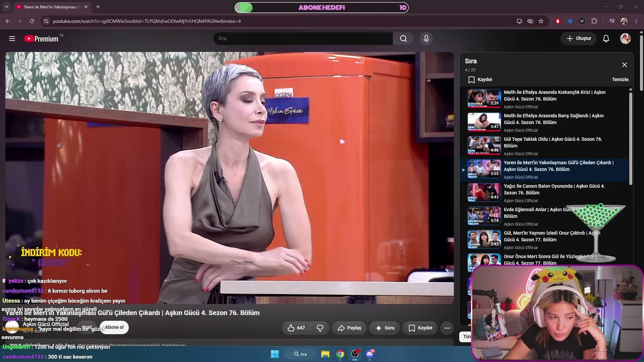Start voice search with the microphone
644x362 pixels.
pos(426,38)
